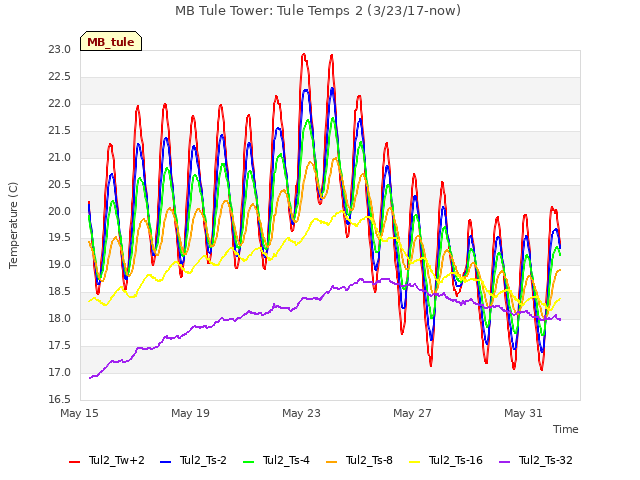The image size is (640, 480).
Task: Click the Temperature (C) axis label
Action: pyautogui.click(x=13, y=225)
